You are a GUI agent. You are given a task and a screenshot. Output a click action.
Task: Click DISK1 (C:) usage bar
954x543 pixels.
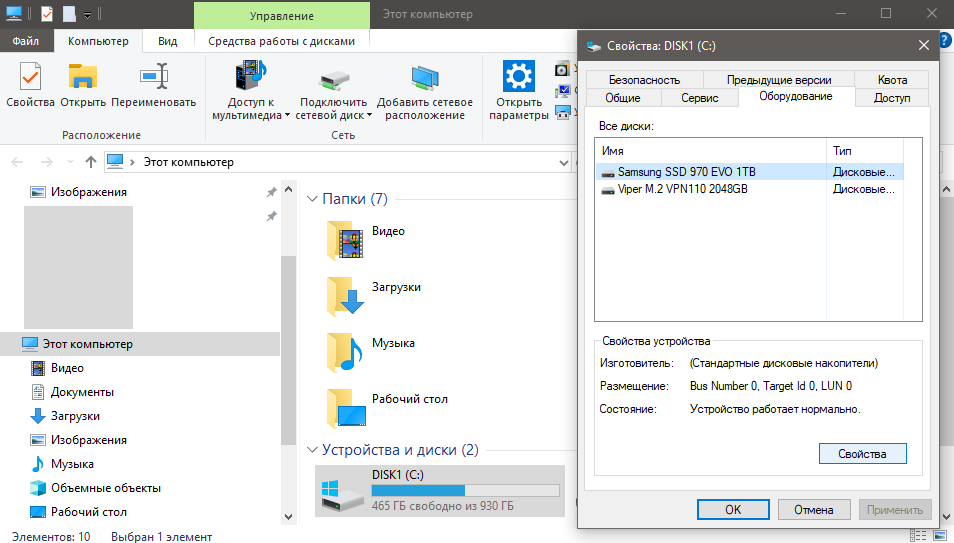[465, 491]
